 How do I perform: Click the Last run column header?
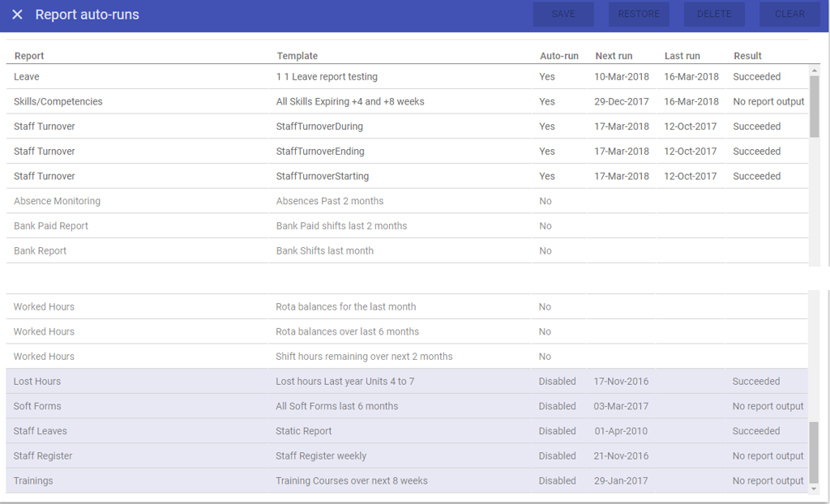coord(682,56)
